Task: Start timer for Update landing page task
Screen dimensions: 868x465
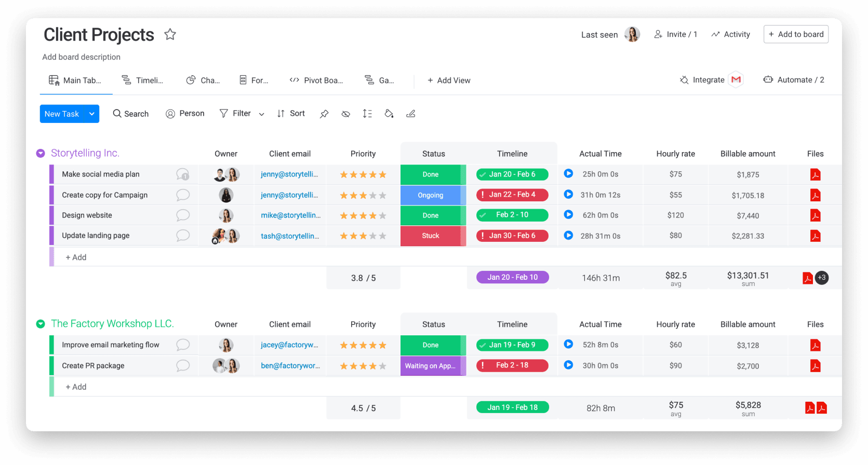Action: [569, 235]
